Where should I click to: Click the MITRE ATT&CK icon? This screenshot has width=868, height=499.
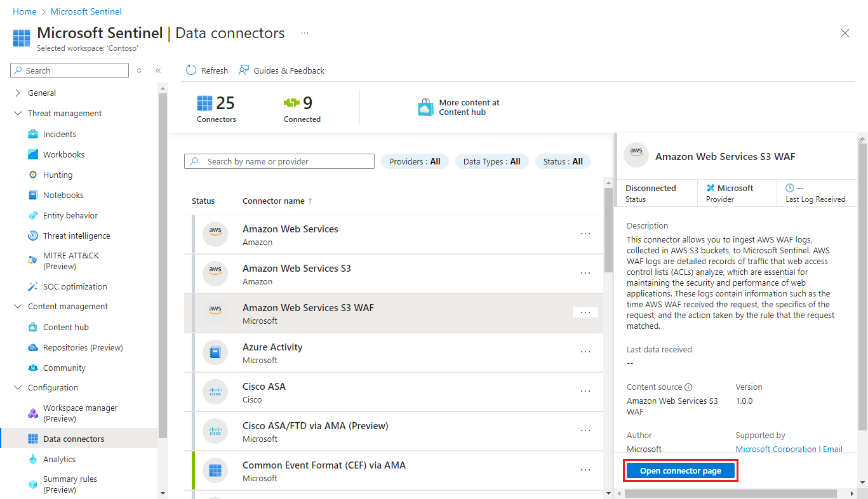pyautogui.click(x=33, y=260)
